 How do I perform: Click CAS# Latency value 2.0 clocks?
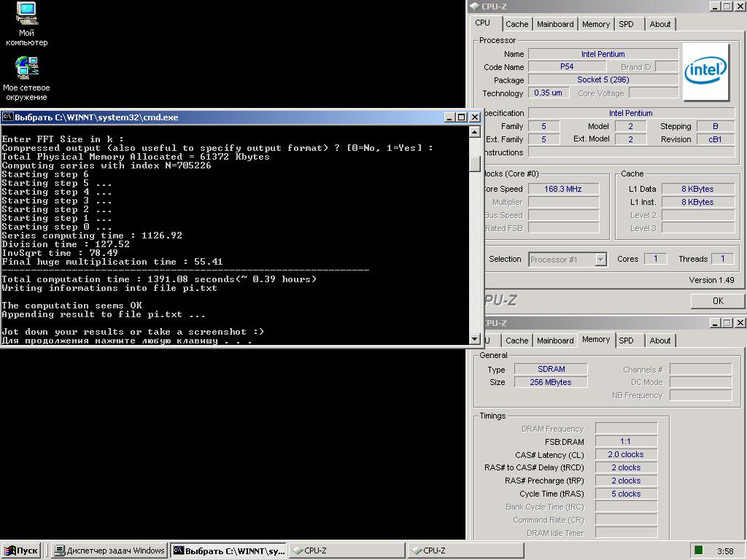pyautogui.click(x=626, y=454)
